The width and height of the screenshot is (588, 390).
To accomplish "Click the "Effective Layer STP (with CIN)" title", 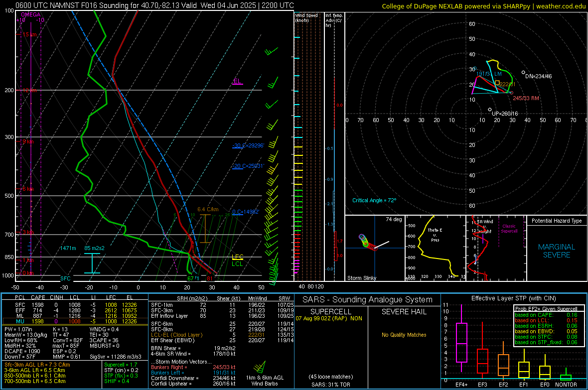I will point(513,298).
